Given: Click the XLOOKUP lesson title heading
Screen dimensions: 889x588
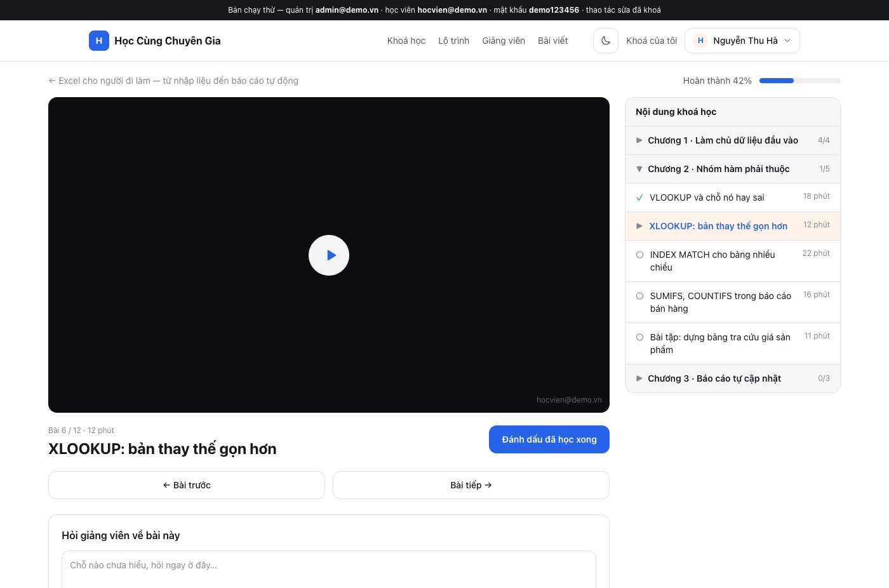Looking at the screenshot, I should 163,449.
